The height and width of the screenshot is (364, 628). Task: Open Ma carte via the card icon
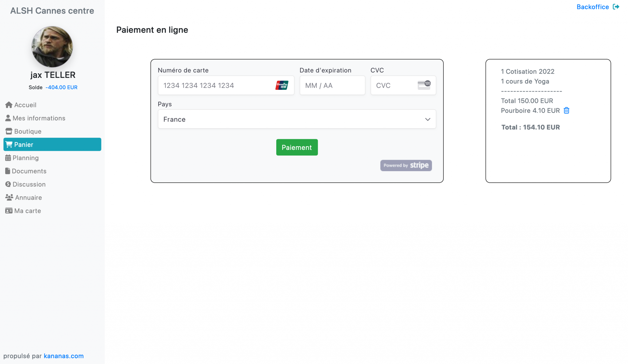pyautogui.click(x=8, y=210)
